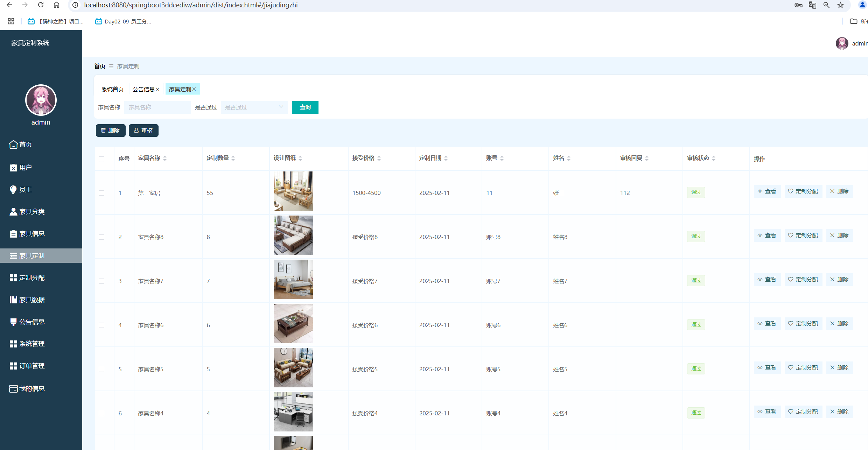Open the 订单管理 sidebar menu
This screenshot has height=450, width=868.
point(31,366)
